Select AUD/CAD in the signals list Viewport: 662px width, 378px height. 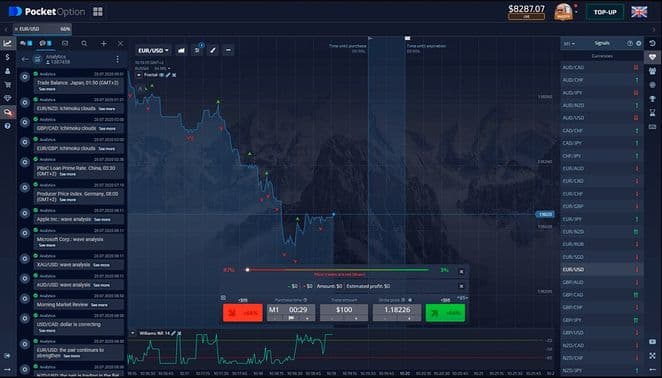(x=602, y=67)
